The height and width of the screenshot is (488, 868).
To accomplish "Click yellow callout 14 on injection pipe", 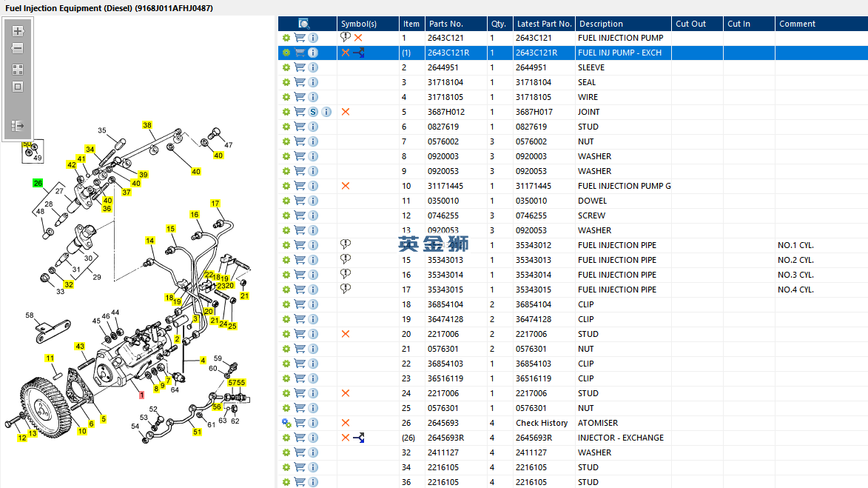I will coord(150,241).
